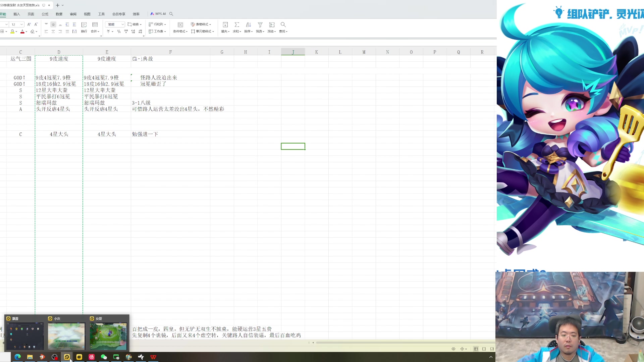Open Microsoft Edge from the taskbar

17,357
